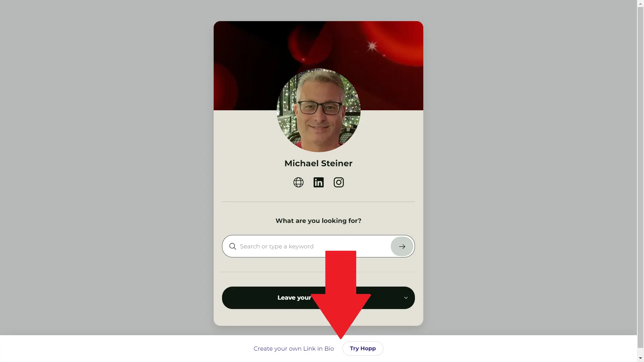Click 'Leave your' dark button
This screenshot has height=362, width=644.
pos(318,297)
